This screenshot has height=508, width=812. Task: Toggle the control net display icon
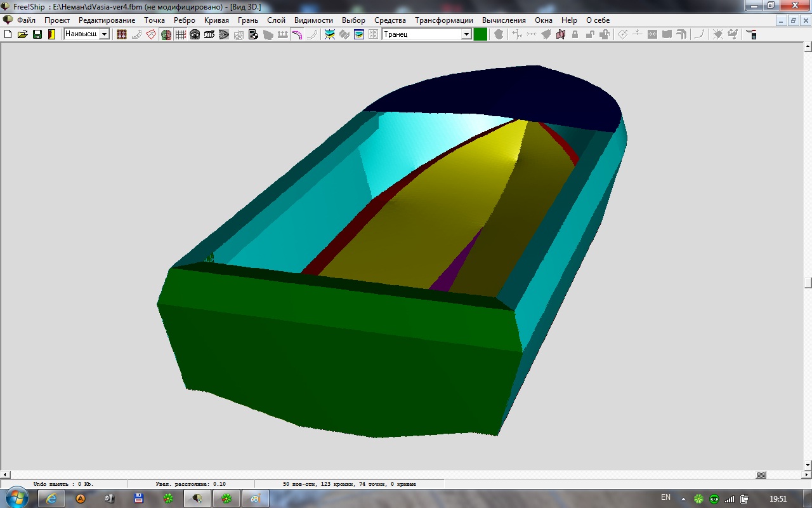tap(122, 34)
